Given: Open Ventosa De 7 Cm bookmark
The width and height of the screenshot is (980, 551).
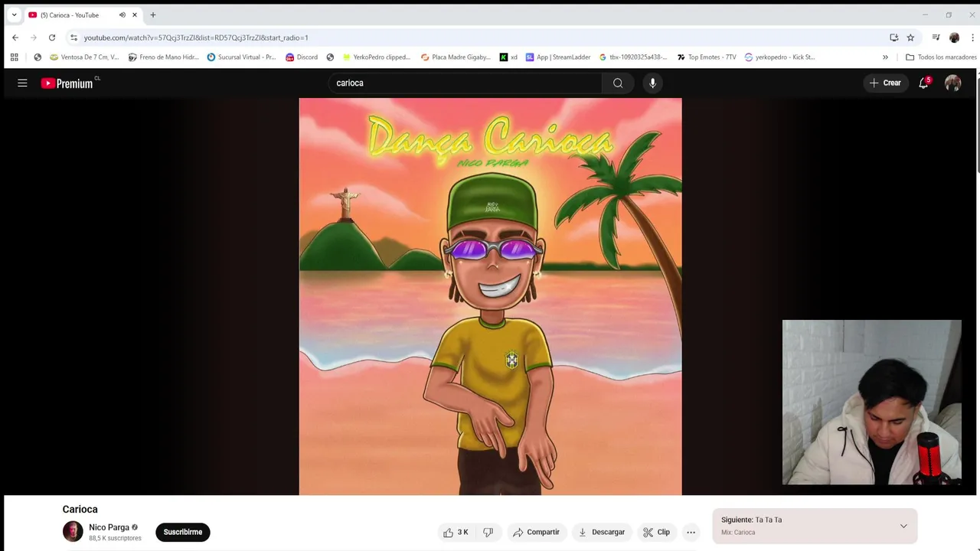Looking at the screenshot, I should (x=84, y=57).
